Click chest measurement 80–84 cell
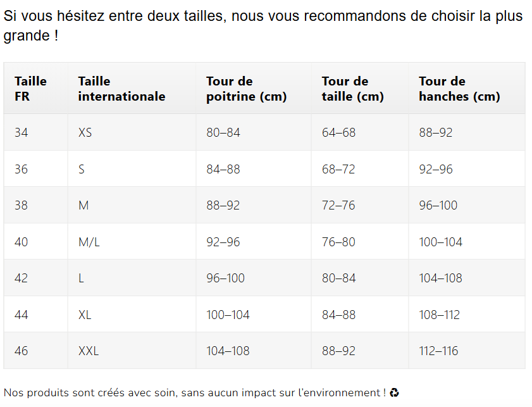The height and width of the screenshot is (407, 532). tap(223, 133)
